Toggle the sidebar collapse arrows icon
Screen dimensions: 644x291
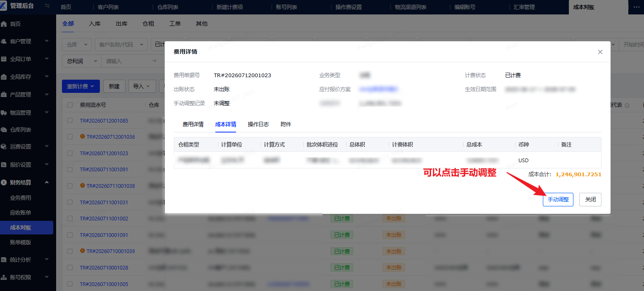point(47,6)
